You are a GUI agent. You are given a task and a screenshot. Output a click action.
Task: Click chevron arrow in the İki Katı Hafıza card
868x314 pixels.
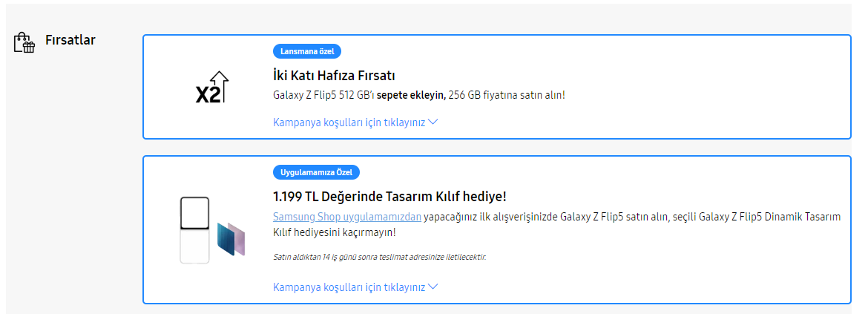pos(433,122)
